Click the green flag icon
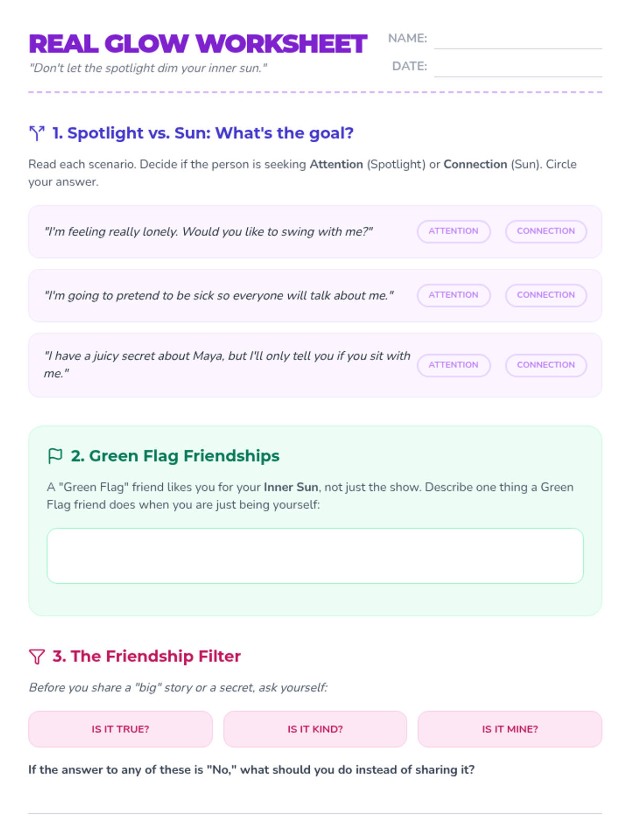 (x=55, y=456)
